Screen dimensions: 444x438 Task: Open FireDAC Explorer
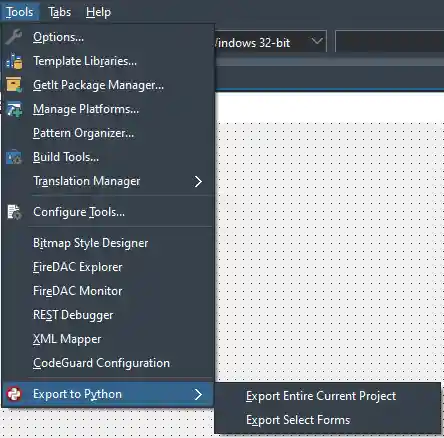tap(107, 267)
